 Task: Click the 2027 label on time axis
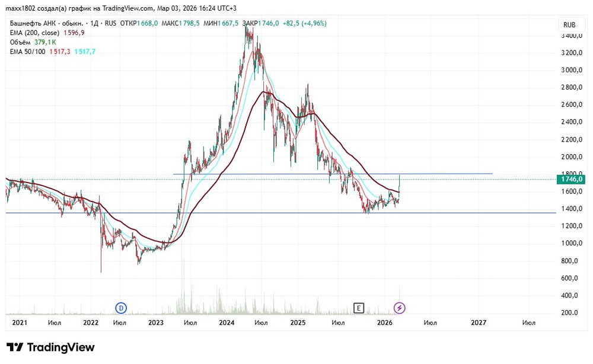coord(479,323)
